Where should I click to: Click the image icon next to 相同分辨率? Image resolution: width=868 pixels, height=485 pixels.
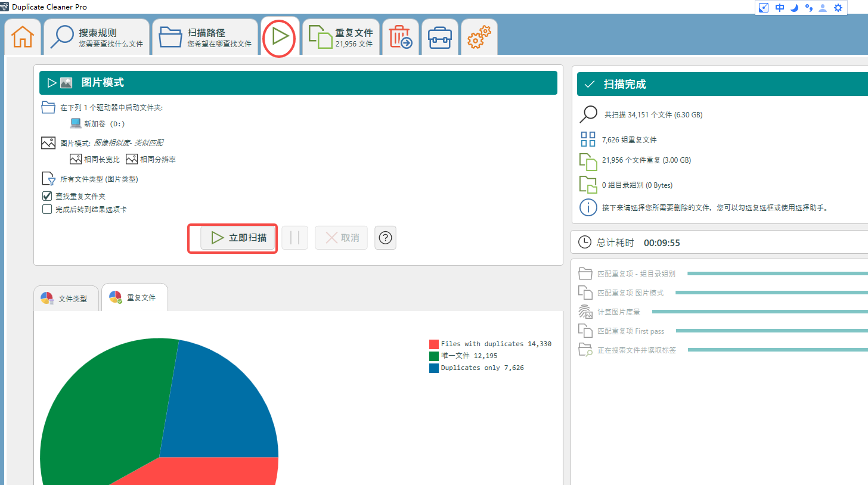132,159
